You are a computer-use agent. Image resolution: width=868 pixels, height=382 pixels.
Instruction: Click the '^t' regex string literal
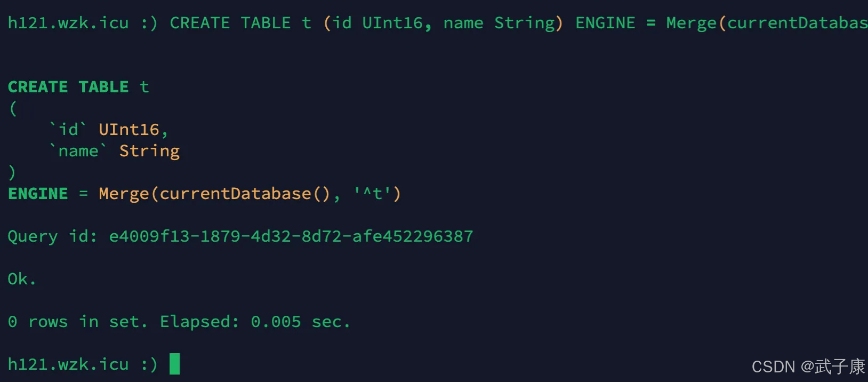tap(376, 194)
